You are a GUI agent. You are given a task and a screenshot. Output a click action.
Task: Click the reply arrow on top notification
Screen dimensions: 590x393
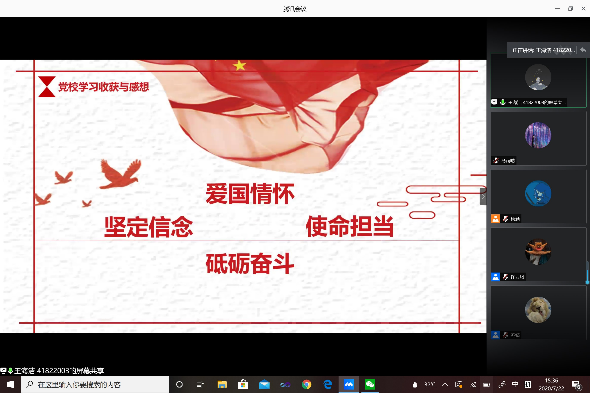point(583,50)
